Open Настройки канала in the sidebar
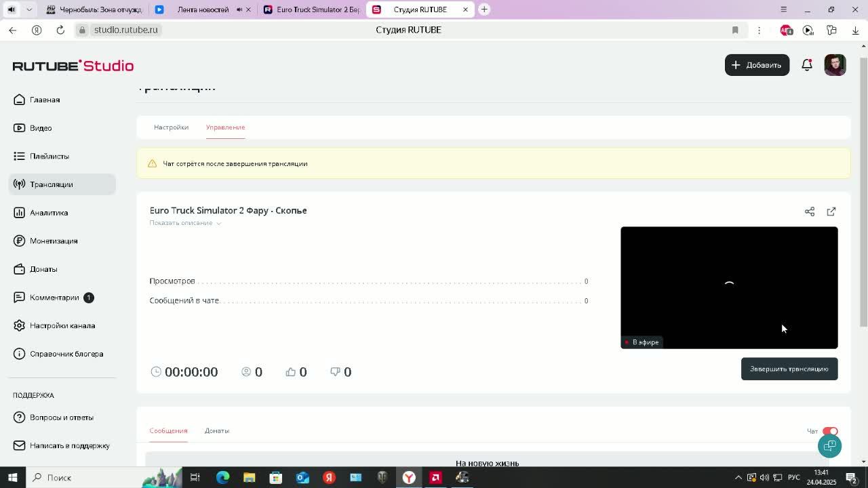This screenshot has height=488, width=868. [62, 325]
